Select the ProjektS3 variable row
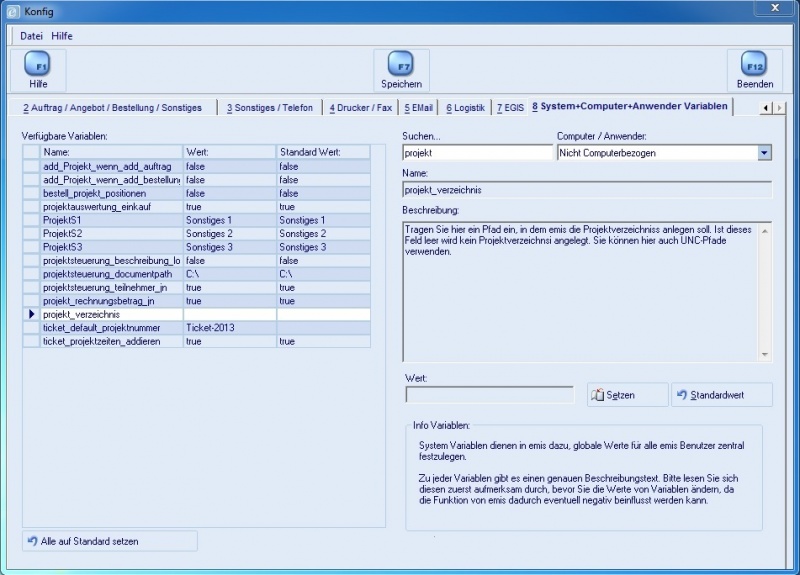The image size is (800, 575). [196, 247]
